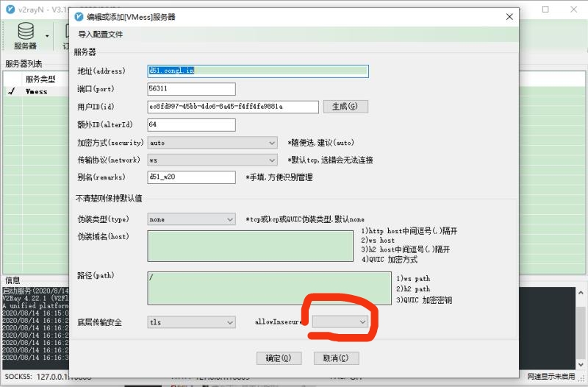Click the user ID input field
The image size is (588, 387).
[233, 107]
